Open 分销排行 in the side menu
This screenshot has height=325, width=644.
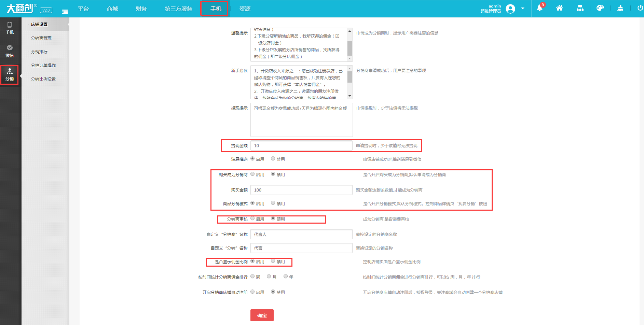(x=39, y=52)
